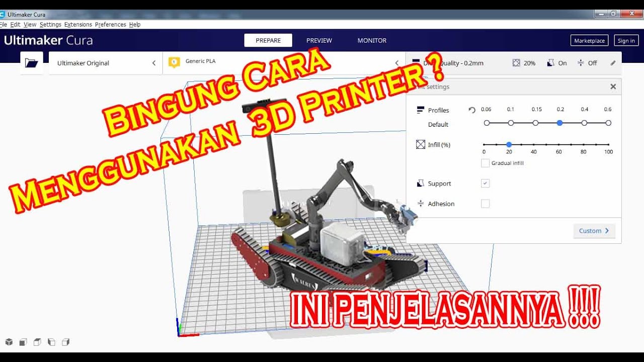Select the 3D perspective view cube icon
Viewport: 644px width, 362px height.
(x=9, y=342)
